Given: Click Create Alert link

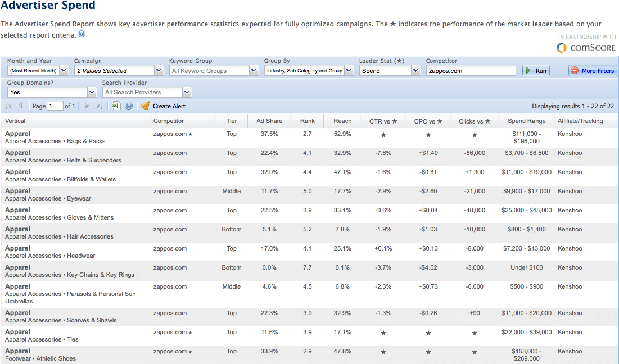Looking at the screenshot, I should 169,106.
